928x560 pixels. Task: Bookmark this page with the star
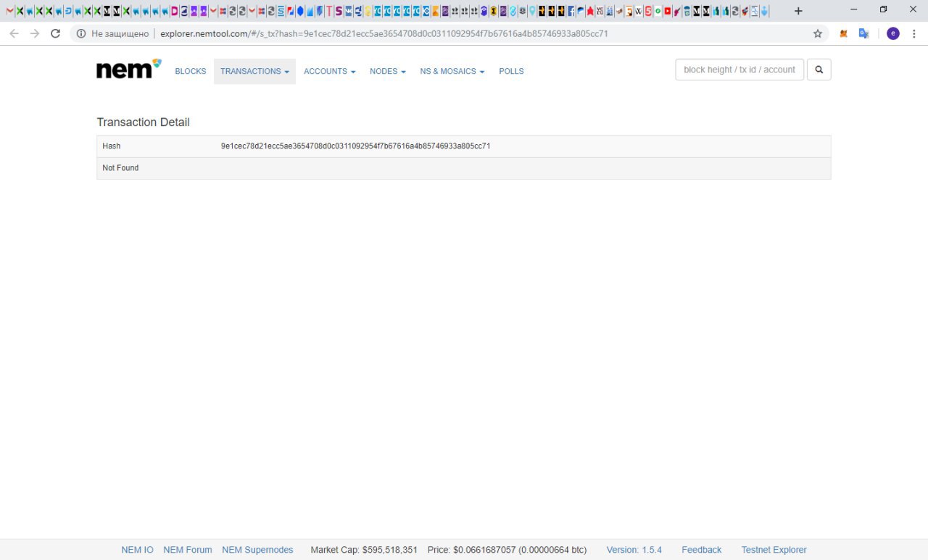818,33
